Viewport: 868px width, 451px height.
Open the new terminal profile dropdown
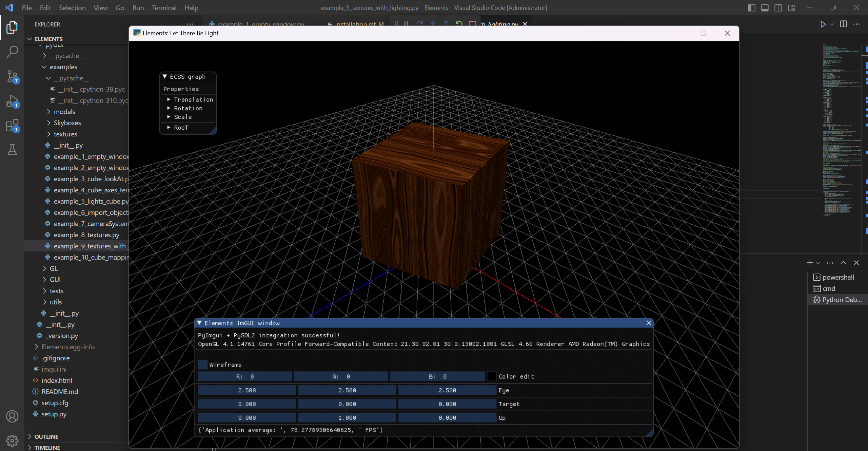tap(818, 263)
